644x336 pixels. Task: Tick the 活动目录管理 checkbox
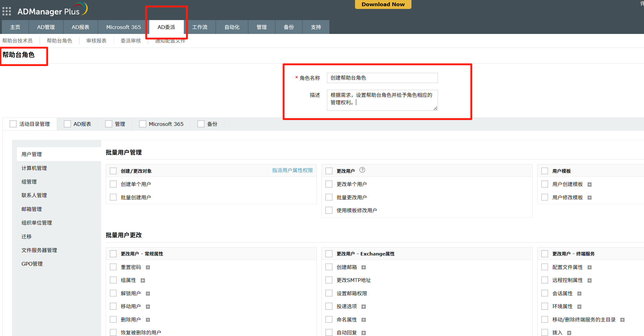[x=13, y=124]
